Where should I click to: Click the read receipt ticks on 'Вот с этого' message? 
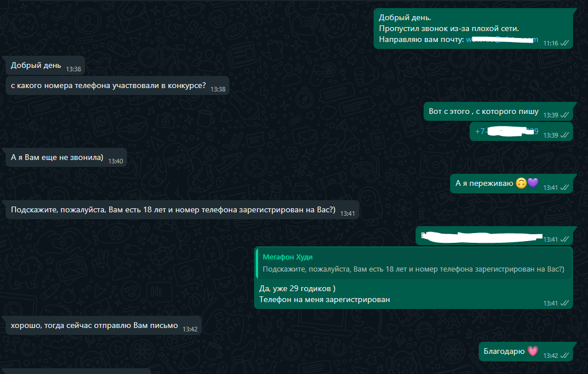click(x=564, y=115)
